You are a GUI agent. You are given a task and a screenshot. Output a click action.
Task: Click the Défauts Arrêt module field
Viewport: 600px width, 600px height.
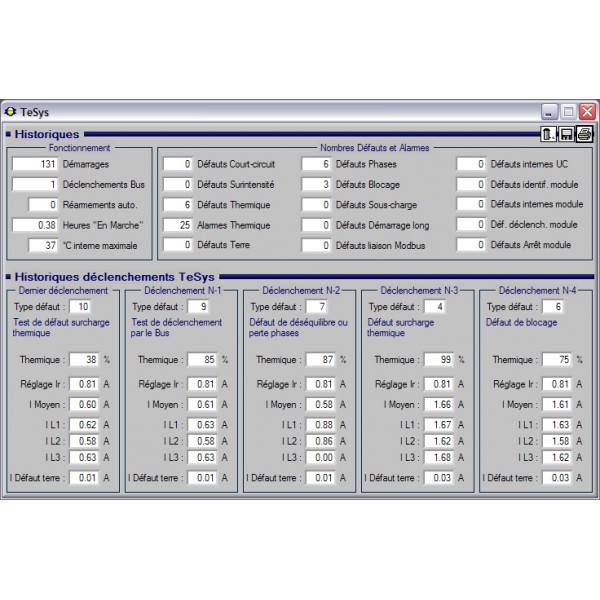(471, 245)
